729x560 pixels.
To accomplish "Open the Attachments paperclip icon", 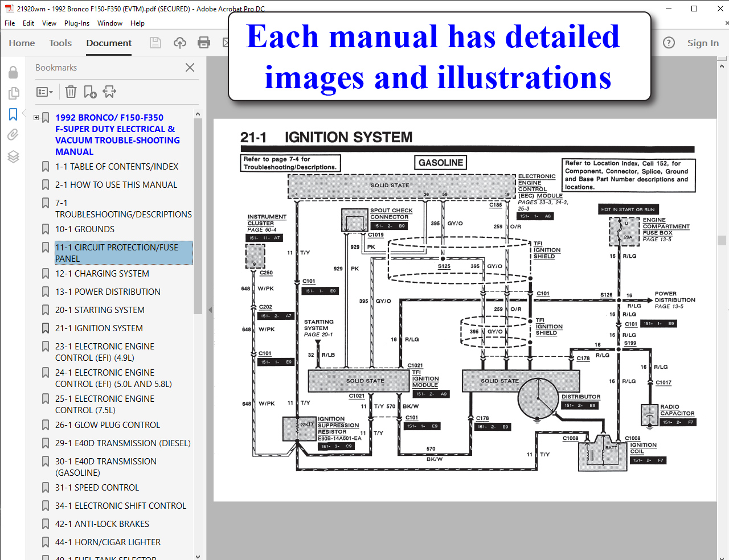I will coord(13,135).
